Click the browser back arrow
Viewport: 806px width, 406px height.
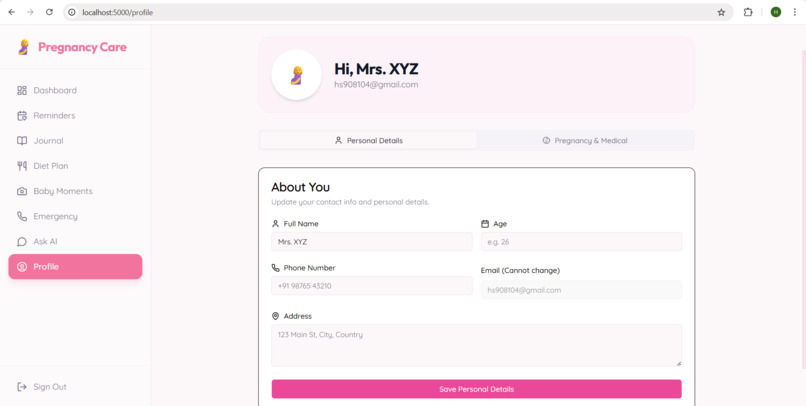[x=12, y=12]
